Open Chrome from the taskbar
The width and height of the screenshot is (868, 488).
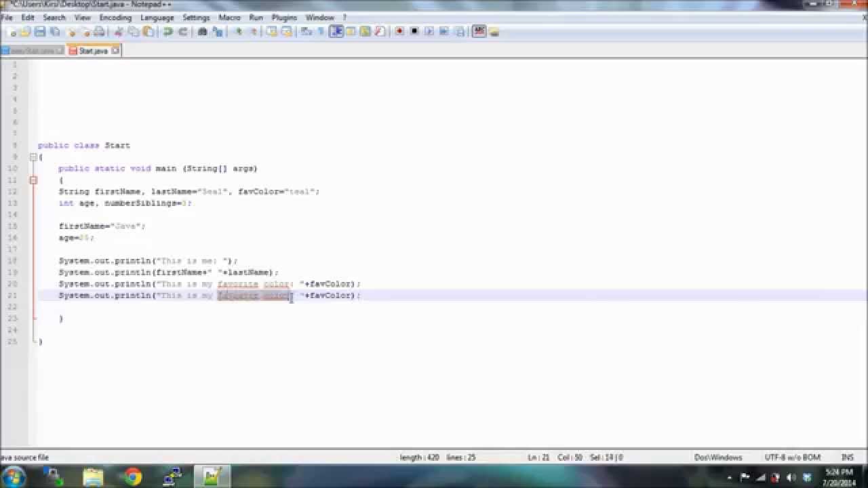(x=133, y=477)
